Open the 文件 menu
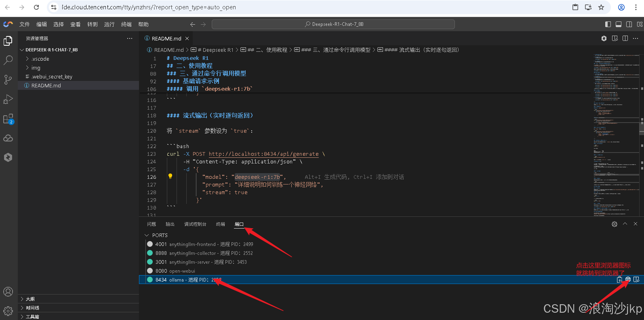 pos(25,24)
